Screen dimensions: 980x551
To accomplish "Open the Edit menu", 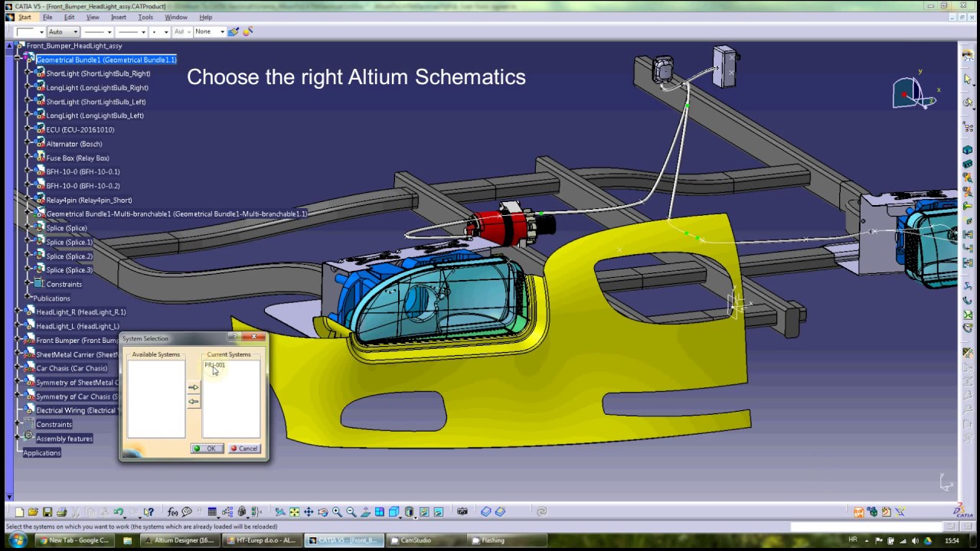I will pos(69,17).
